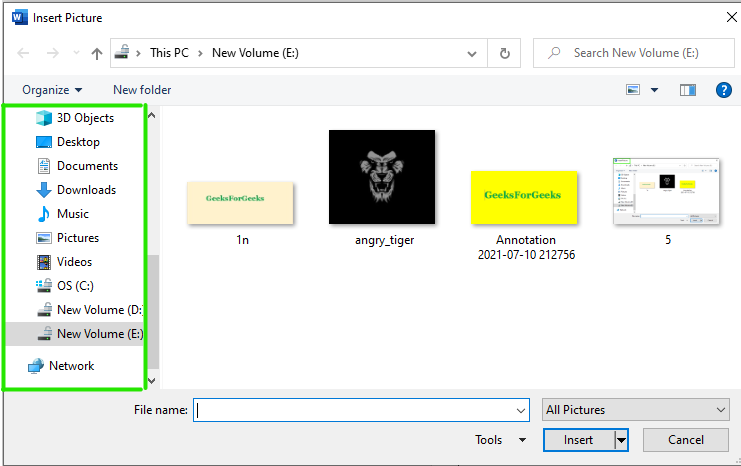741x466 pixels.
Task: Click the Annotation 2021-07-10 212756 file name
Action: (x=526, y=248)
